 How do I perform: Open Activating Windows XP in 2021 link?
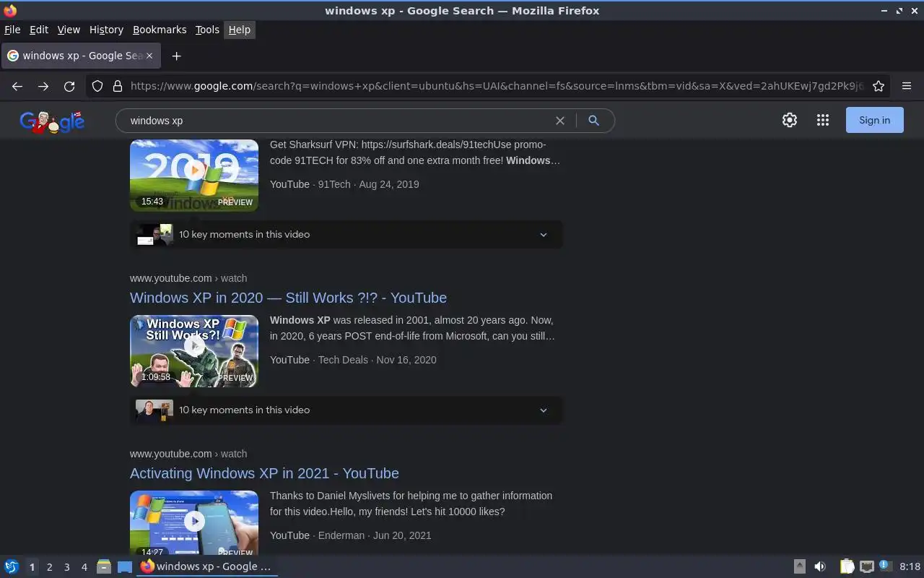pyautogui.click(x=264, y=473)
